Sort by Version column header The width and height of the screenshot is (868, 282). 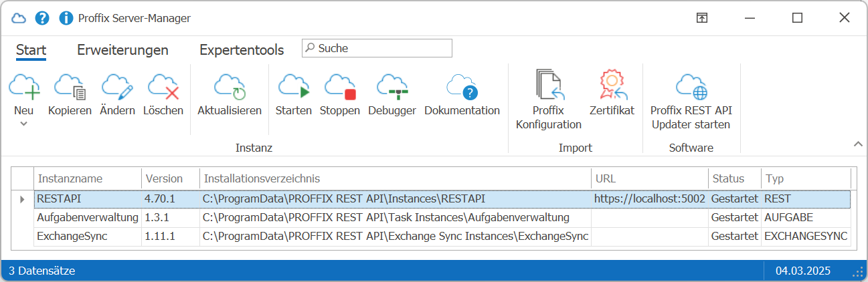click(x=170, y=178)
